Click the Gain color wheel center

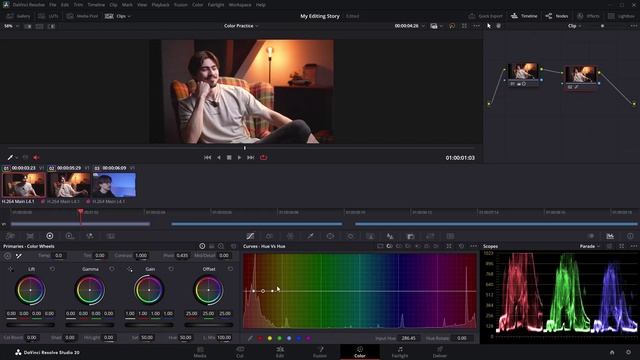[x=149, y=290]
